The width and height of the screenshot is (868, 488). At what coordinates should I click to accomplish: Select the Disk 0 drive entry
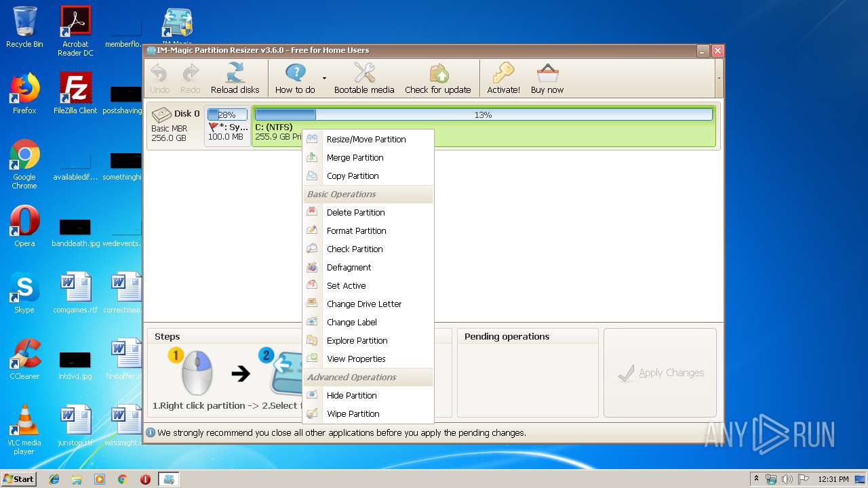click(176, 125)
